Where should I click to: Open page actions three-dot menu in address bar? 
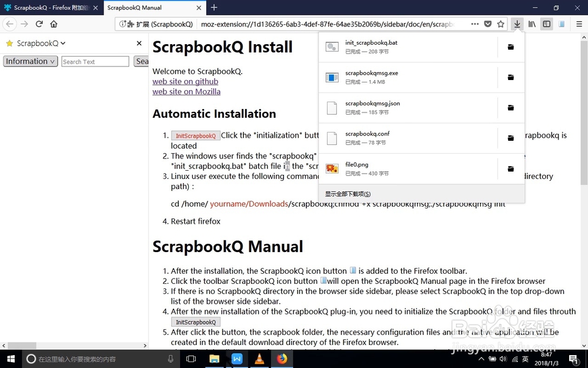(x=475, y=24)
